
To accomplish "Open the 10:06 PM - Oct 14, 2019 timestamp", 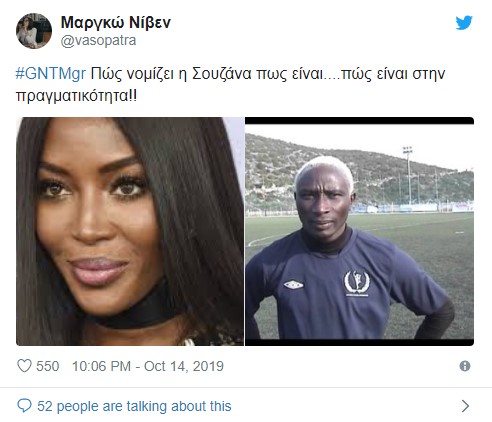I will coord(148,366).
